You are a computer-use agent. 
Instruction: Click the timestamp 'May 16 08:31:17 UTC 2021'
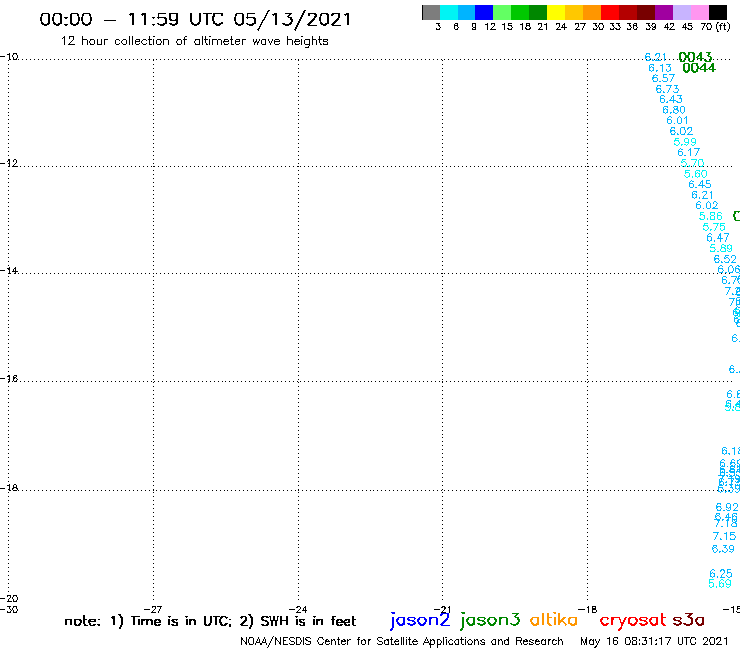pyautogui.click(x=654, y=641)
